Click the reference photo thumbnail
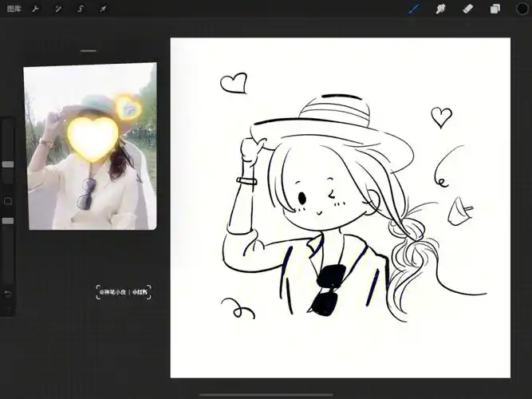The height and width of the screenshot is (399, 532). [90, 148]
